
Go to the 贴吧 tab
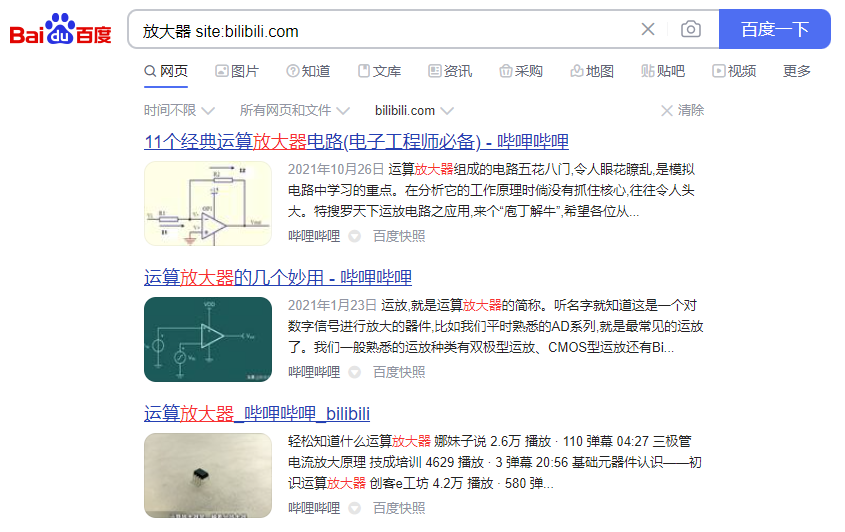pos(663,71)
